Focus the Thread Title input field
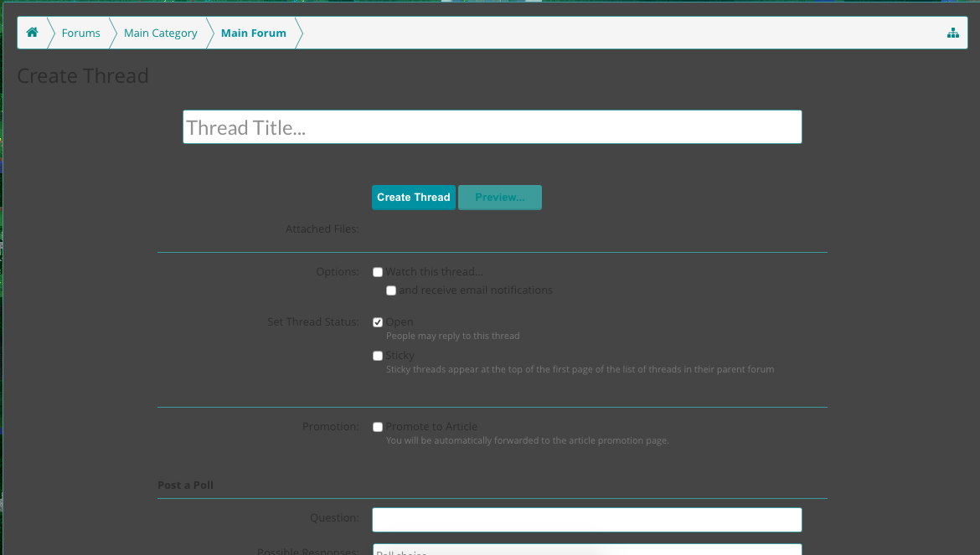Viewport: 980px width, 555px height. (x=492, y=126)
